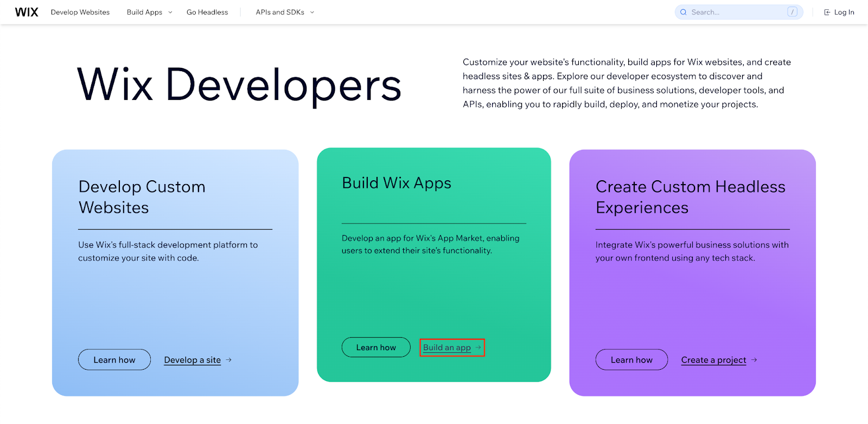The height and width of the screenshot is (424, 868).
Task: Click the Log In door icon
Action: pos(827,12)
